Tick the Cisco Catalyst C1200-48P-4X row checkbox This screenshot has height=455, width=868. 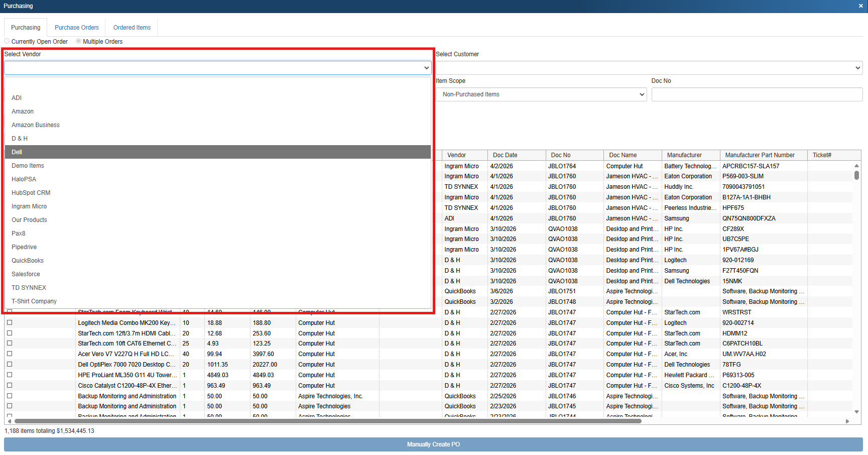pos(10,386)
